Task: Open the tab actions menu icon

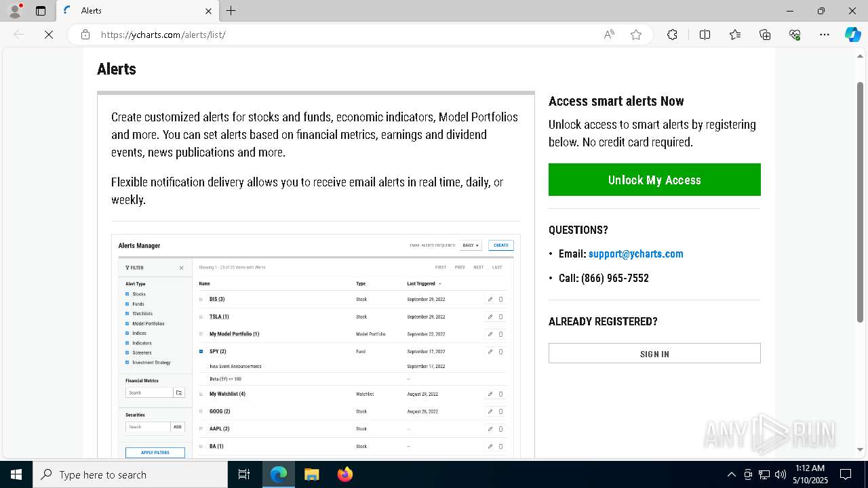Action: tap(41, 11)
